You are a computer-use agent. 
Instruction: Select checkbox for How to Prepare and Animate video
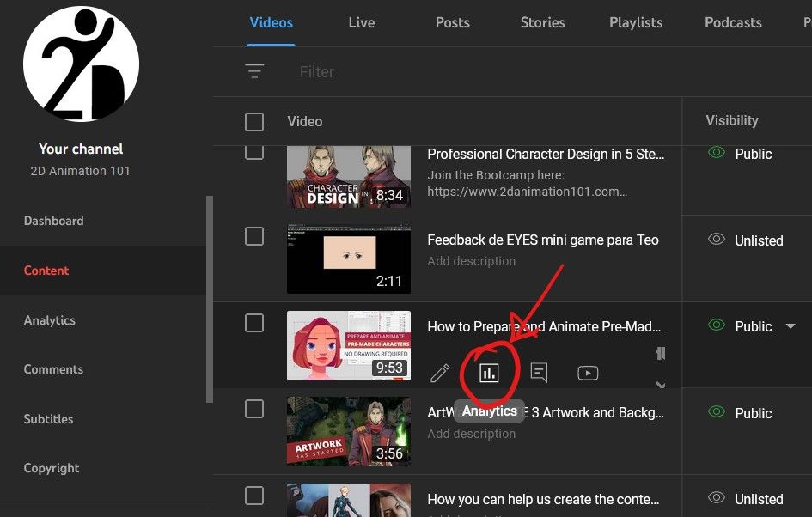pyautogui.click(x=254, y=323)
